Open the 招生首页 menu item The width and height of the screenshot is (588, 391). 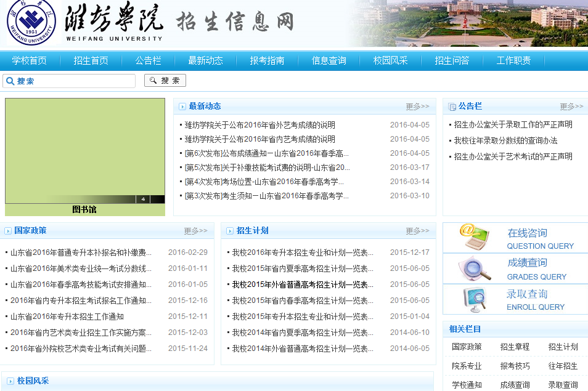(x=91, y=61)
